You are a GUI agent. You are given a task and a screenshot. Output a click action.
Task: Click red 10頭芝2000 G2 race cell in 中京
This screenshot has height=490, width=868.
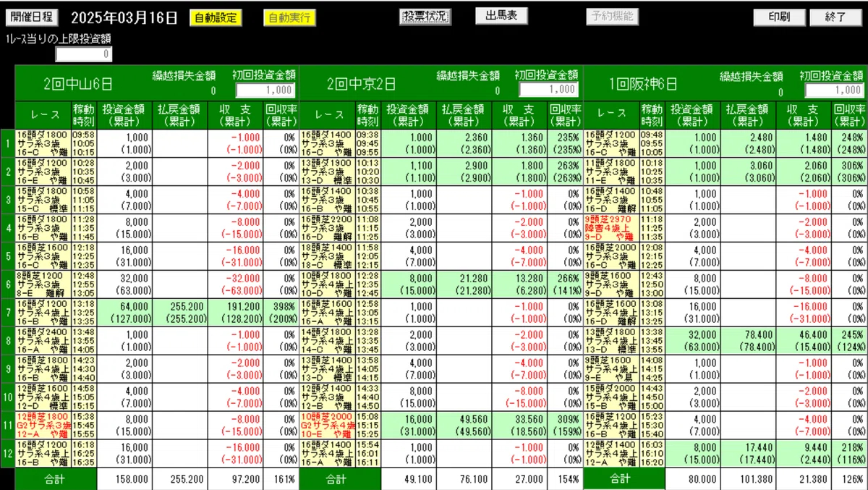[327, 426]
